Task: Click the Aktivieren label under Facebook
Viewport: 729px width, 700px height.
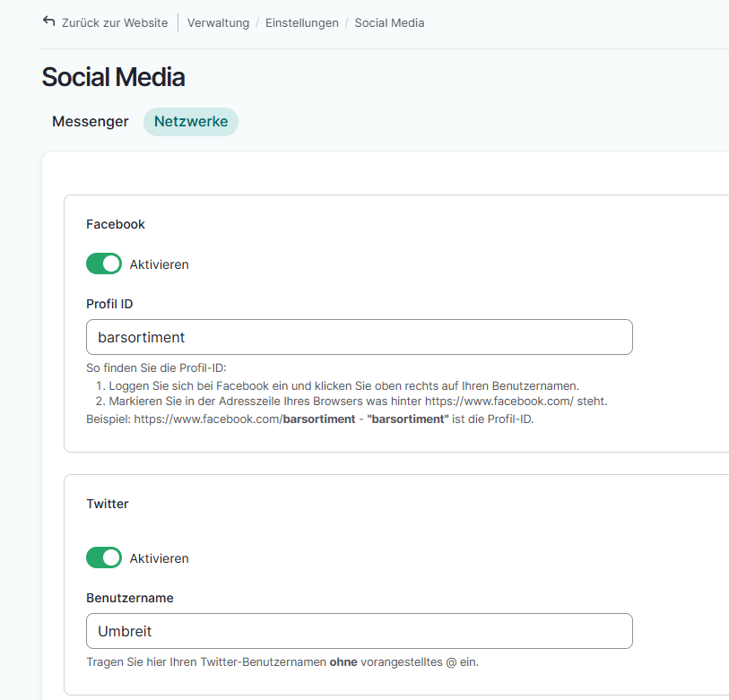Action: tap(159, 264)
